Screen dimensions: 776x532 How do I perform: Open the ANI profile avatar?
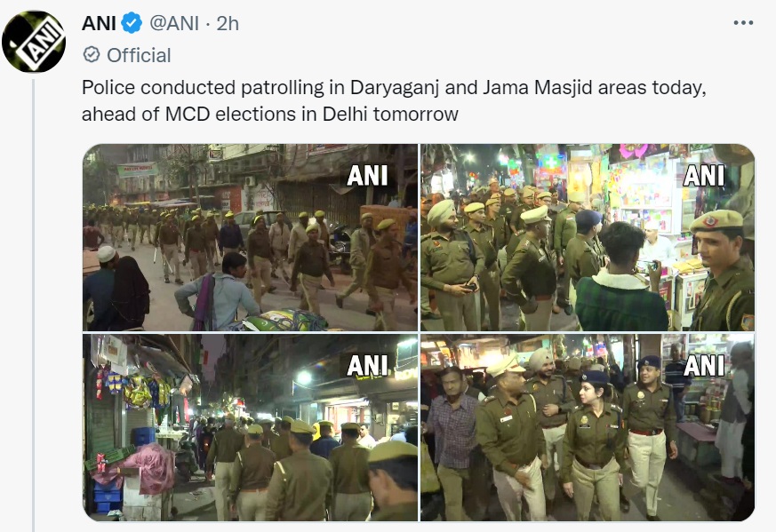pos(34,42)
